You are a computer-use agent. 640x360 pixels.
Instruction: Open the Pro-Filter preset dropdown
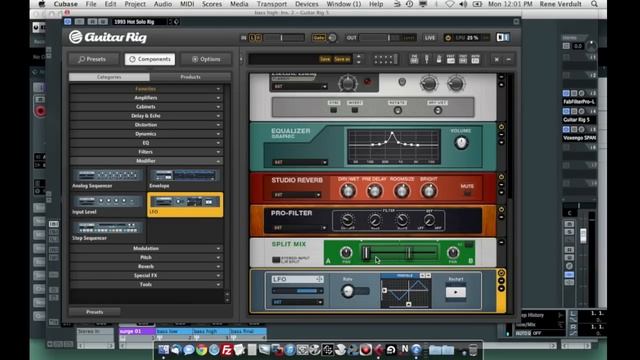pyautogui.click(x=300, y=227)
